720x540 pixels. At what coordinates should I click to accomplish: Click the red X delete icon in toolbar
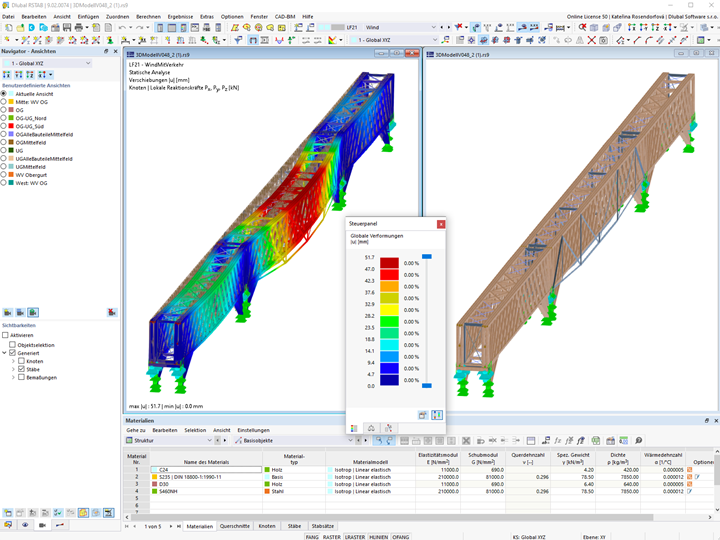[592, 40]
